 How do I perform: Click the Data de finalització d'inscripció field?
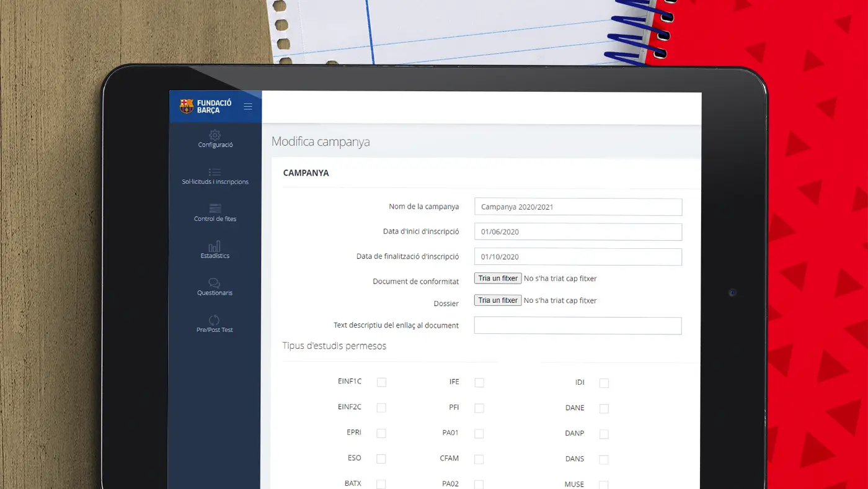[578, 257]
